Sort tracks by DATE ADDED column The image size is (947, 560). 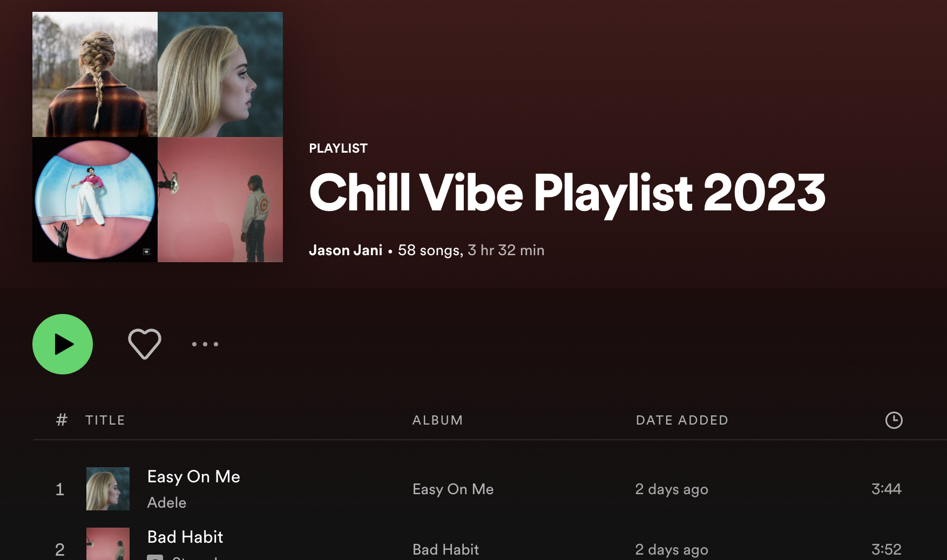point(682,420)
